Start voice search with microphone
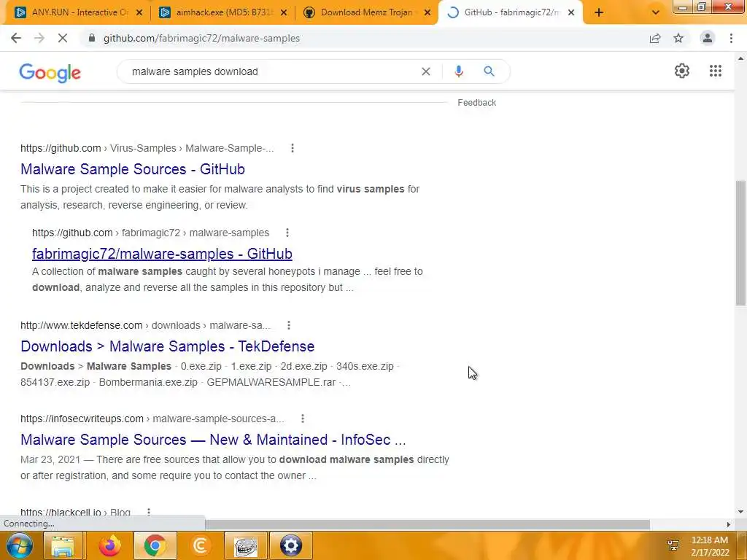The image size is (747, 560). (458, 71)
